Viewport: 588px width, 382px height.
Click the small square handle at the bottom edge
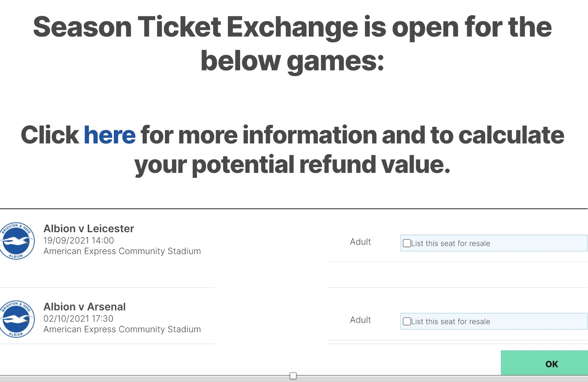coord(293,376)
